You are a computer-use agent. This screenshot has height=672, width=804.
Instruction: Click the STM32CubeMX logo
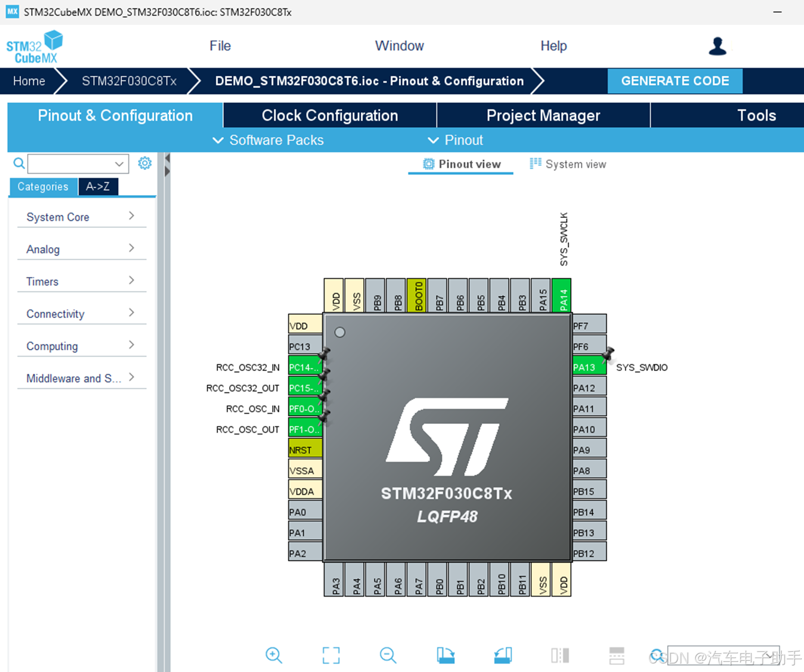[34, 46]
